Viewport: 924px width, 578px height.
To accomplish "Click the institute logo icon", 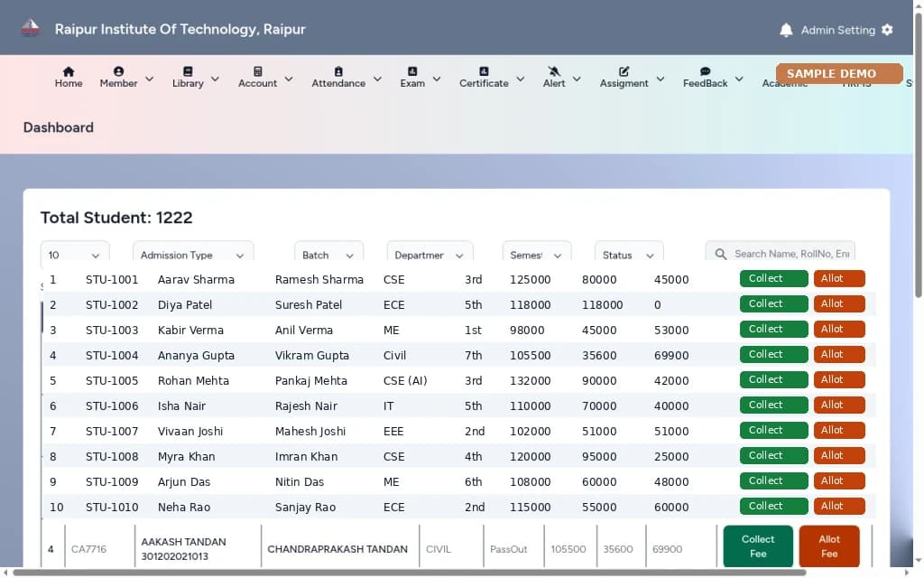I will coord(30,28).
